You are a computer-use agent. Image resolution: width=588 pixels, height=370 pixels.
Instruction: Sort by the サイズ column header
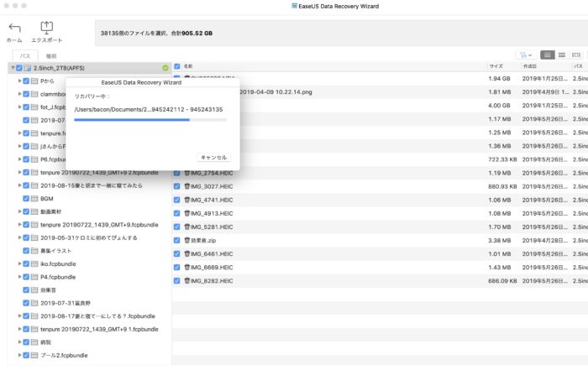click(x=496, y=66)
